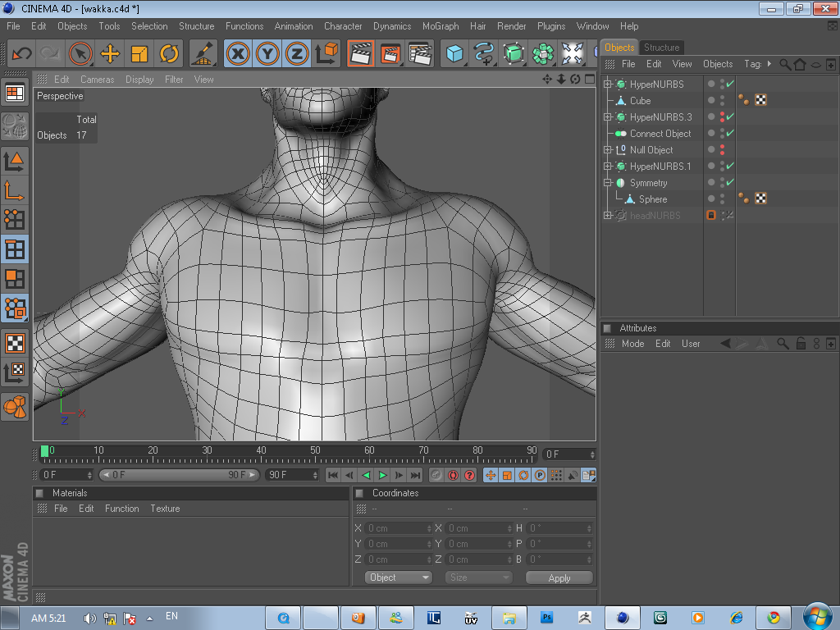
Task: Go to end of animation
Action: click(x=415, y=475)
